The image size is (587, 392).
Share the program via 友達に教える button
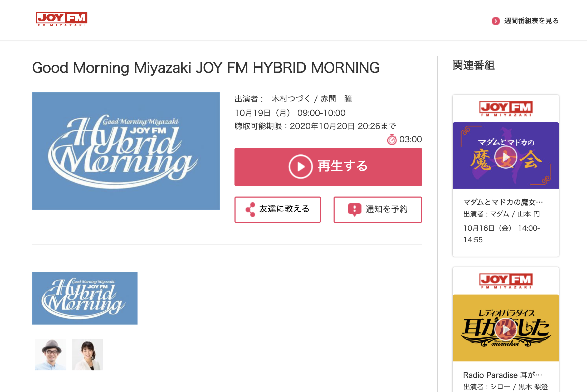point(277,209)
